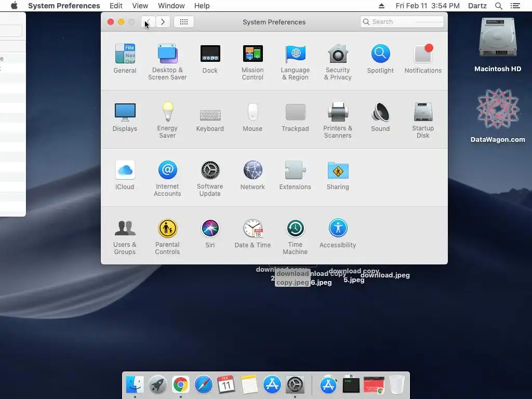Open the Accessibility preferences pane
This screenshot has height=399, width=532.
pyautogui.click(x=338, y=233)
